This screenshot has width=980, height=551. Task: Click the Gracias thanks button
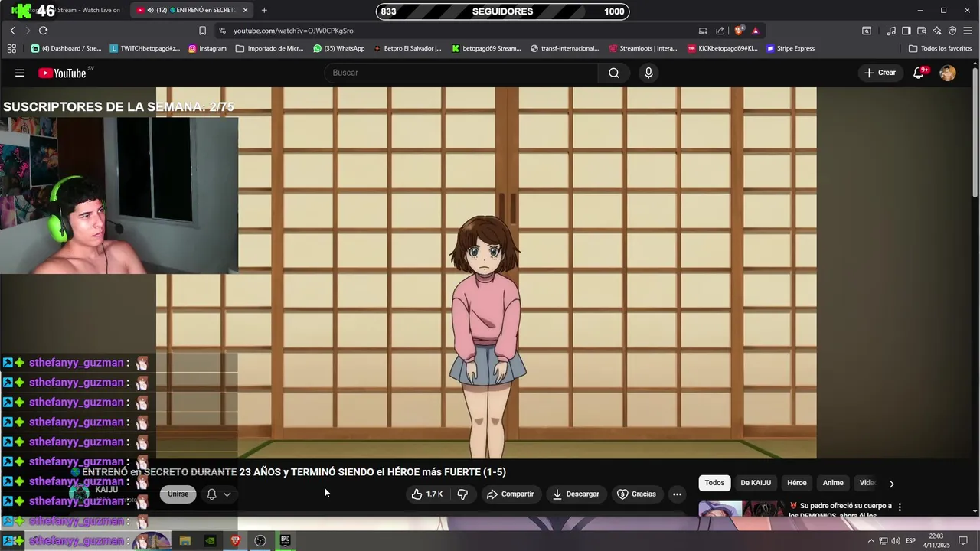point(636,494)
